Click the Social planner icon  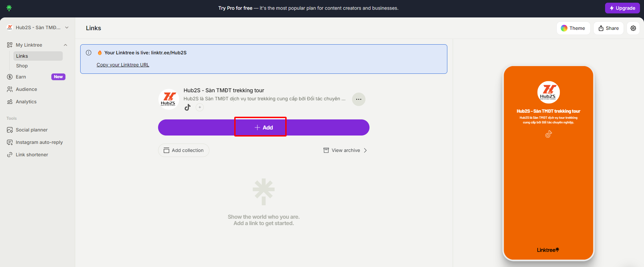(10, 130)
